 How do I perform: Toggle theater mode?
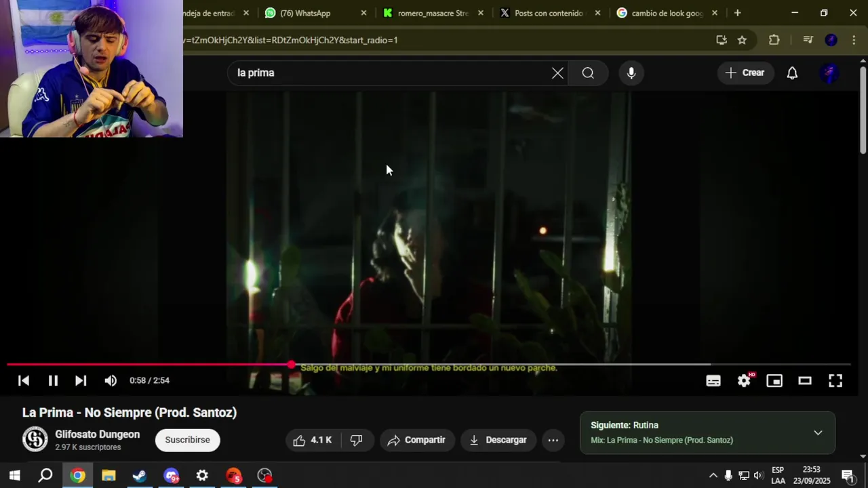click(x=805, y=381)
